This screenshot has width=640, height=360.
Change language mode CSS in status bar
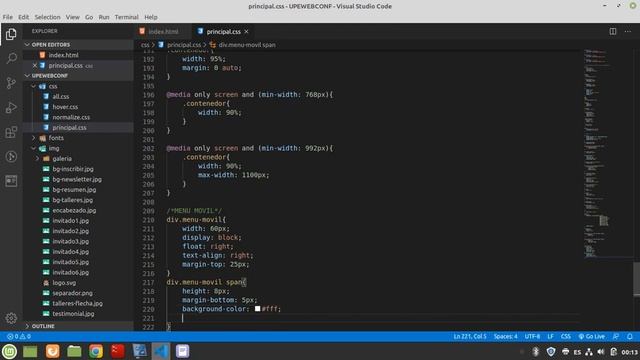pos(565,336)
